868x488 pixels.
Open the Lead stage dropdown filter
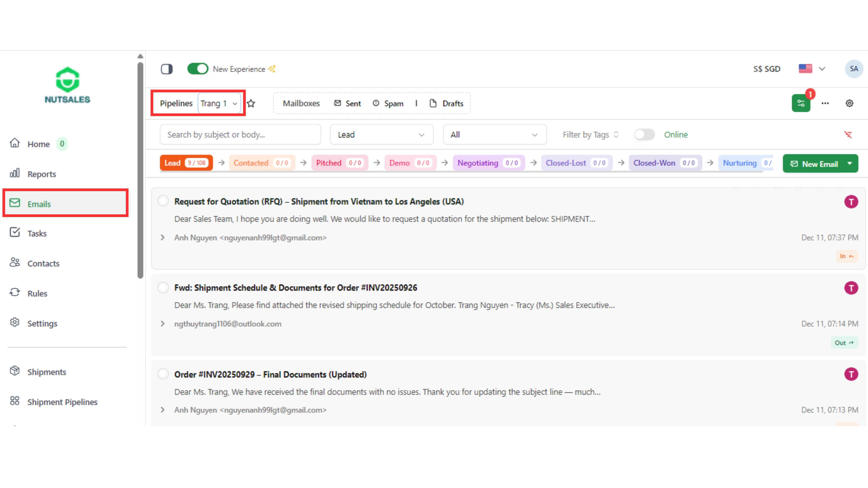pyautogui.click(x=381, y=135)
